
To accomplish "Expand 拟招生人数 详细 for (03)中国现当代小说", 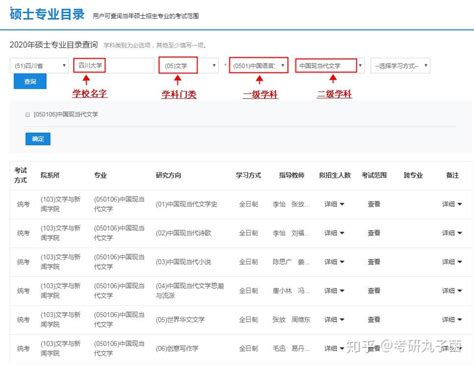I will [334, 262].
